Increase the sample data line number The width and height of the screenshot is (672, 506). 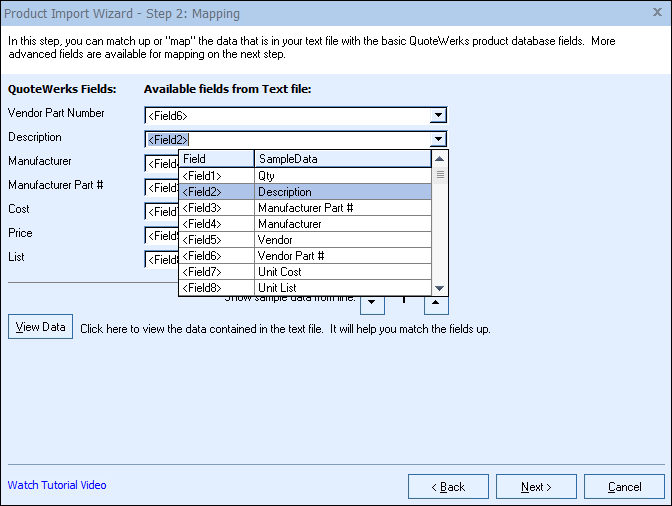pyautogui.click(x=437, y=302)
